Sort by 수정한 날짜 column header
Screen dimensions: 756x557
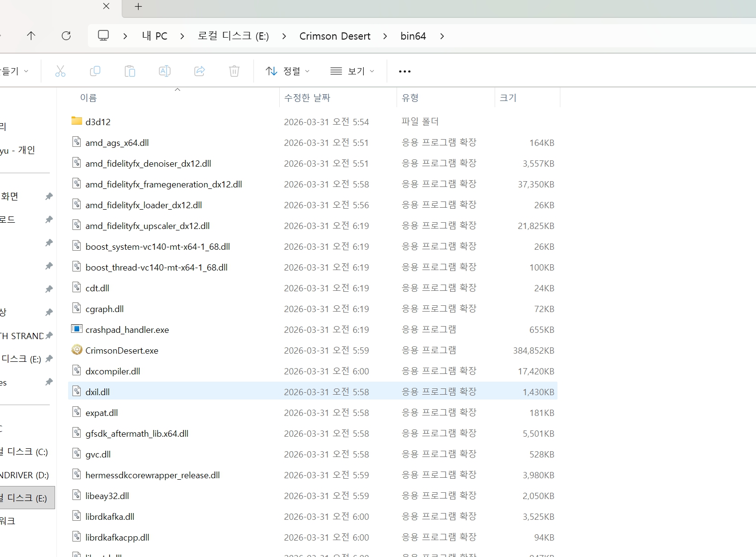coord(307,98)
